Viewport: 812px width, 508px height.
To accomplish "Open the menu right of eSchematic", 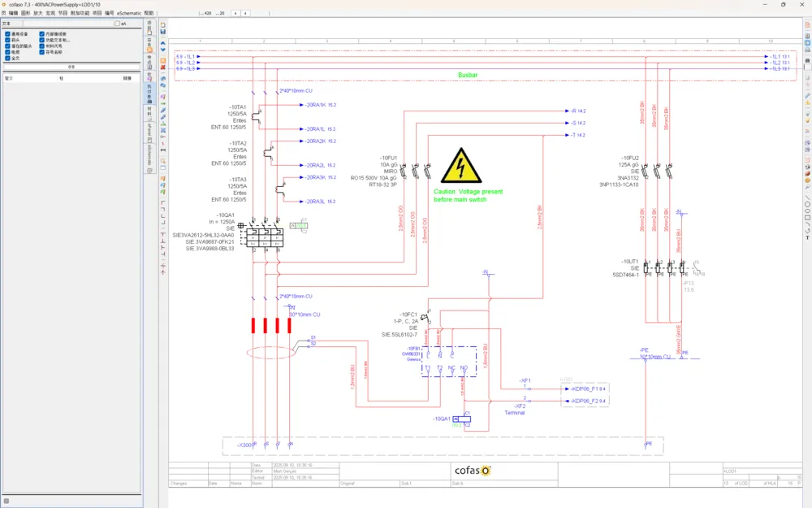I will (x=149, y=13).
